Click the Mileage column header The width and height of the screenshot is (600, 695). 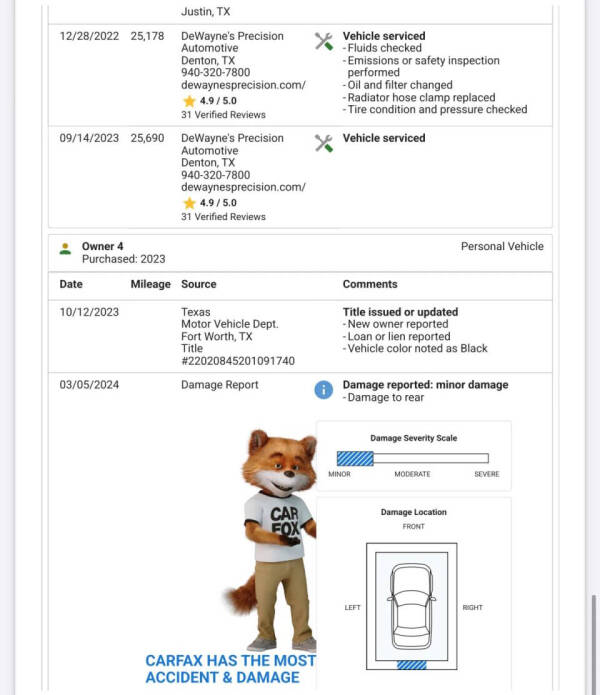(x=150, y=284)
